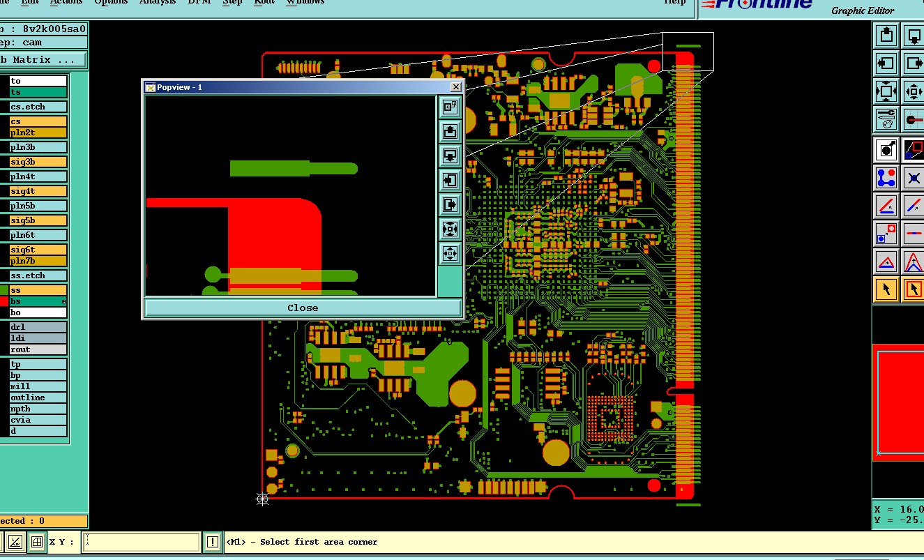Click the X Y coordinate input field
The width and height of the screenshot is (924, 560).
142,542
